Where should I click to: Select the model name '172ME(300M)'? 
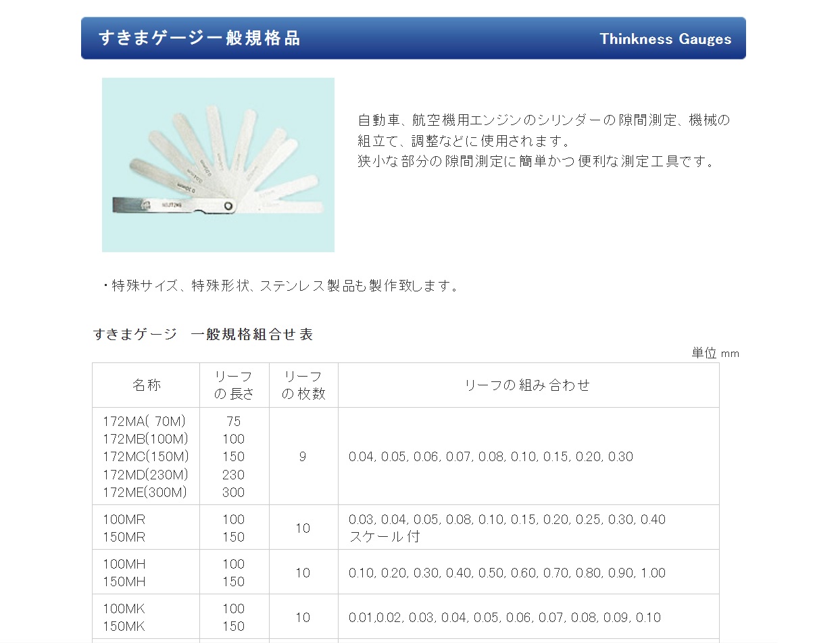pos(145,492)
